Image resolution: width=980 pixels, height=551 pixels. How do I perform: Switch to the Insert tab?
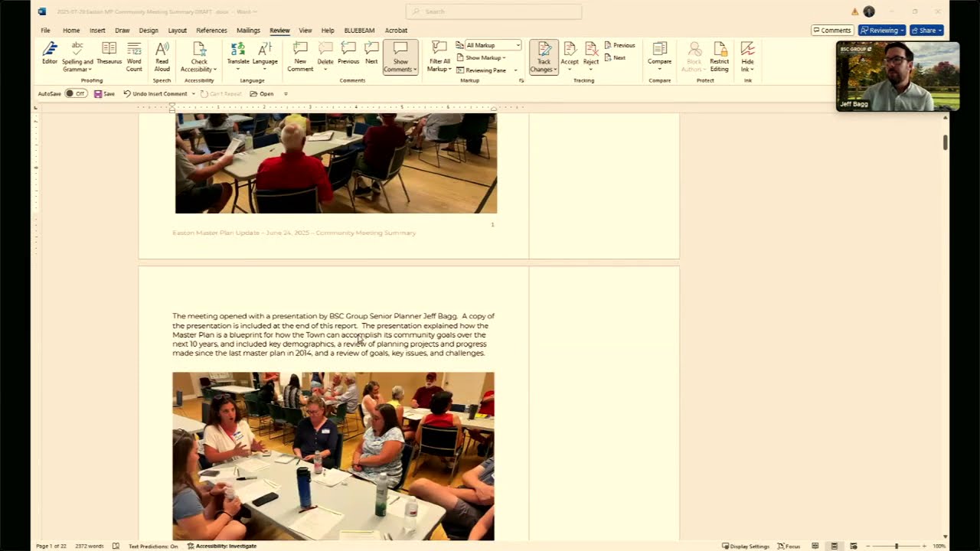coord(97,31)
